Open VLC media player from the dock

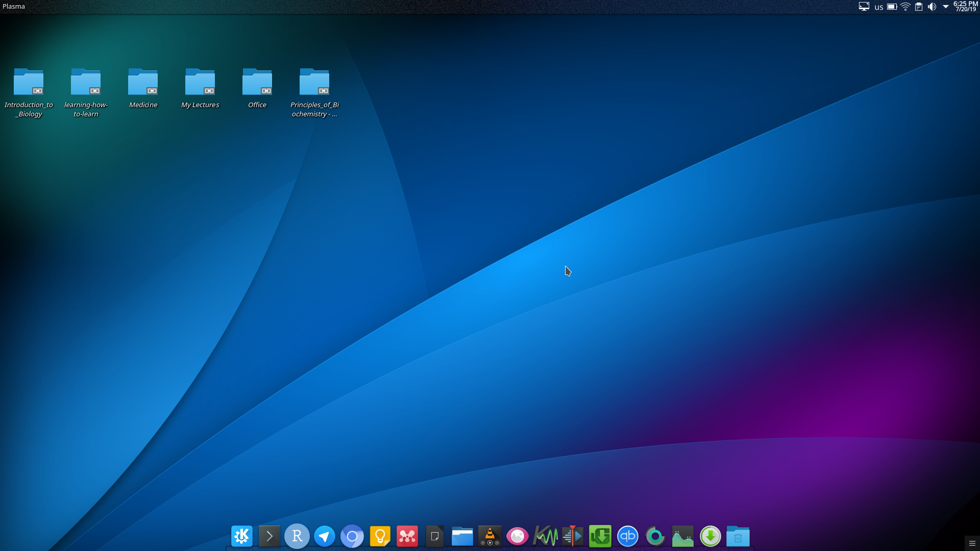click(490, 536)
